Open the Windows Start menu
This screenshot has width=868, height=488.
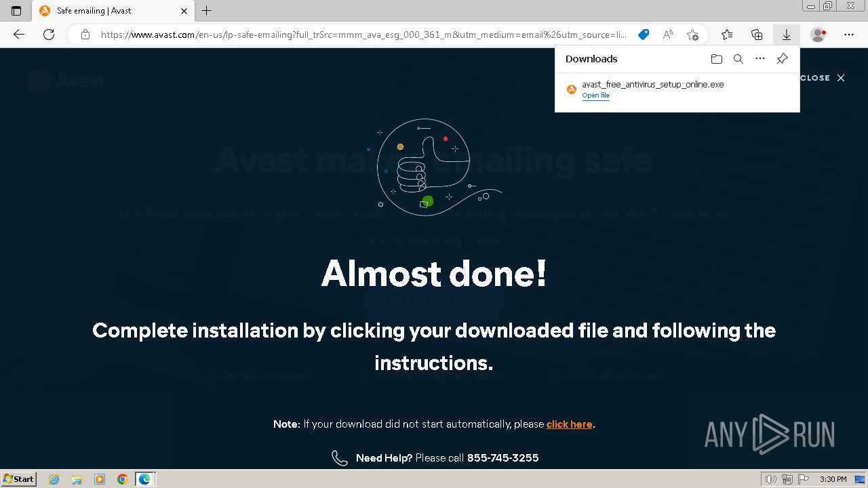19,479
